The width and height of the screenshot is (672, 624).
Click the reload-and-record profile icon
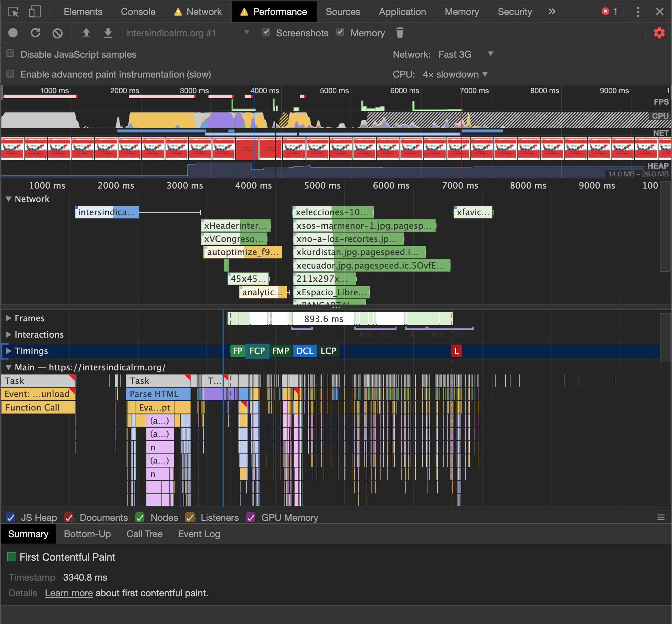(x=35, y=33)
